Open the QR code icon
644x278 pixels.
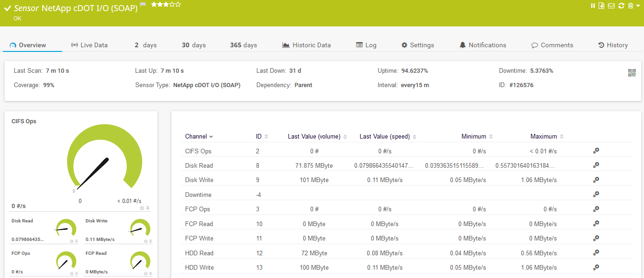pos(632,72)
